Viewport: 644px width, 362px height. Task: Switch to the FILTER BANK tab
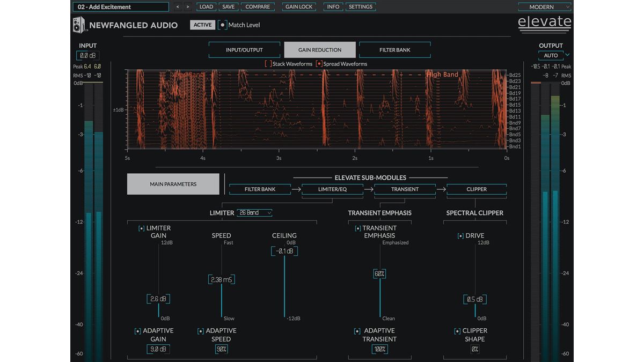click(x=395, y=49)
